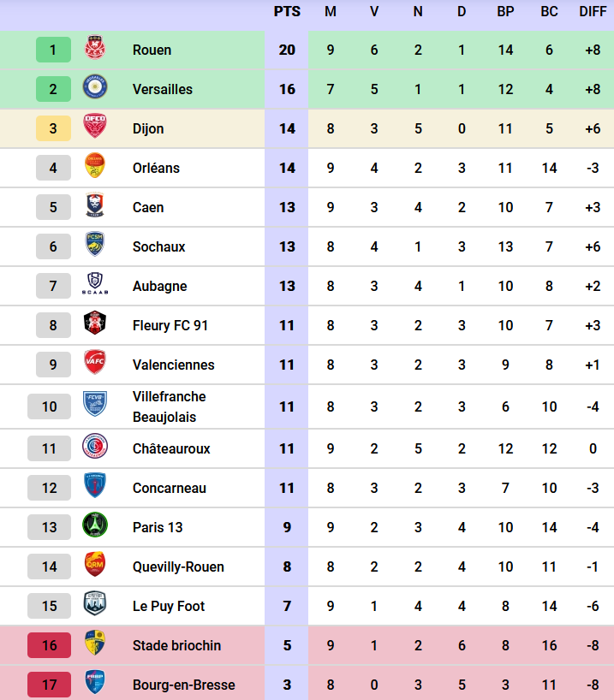Click the BP column header
The height and width of the screenshot is (700, 614).
pyautogui.click(x=505, y=12)
